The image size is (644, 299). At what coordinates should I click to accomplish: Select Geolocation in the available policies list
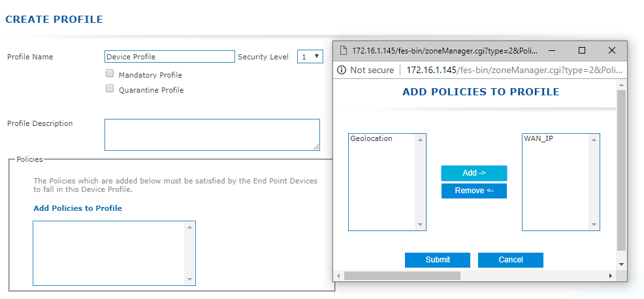[371, 139]
